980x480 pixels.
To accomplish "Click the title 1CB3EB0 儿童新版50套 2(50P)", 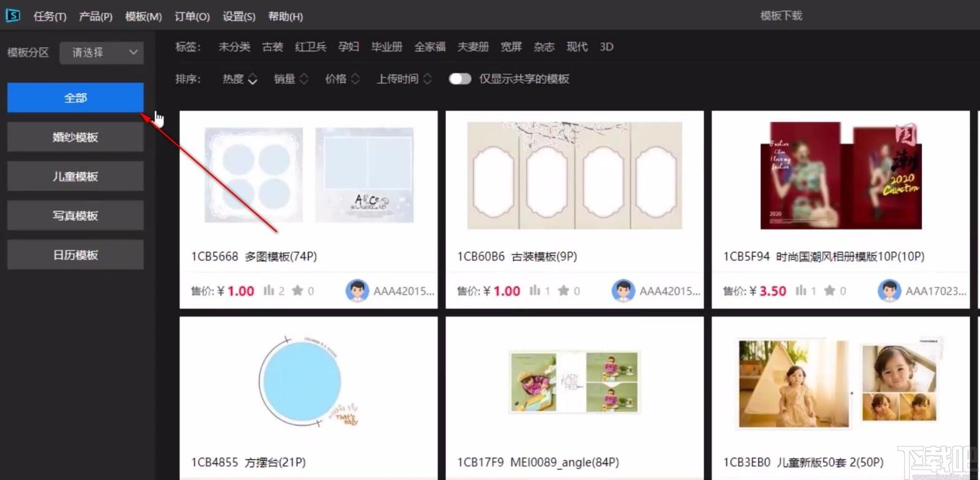I will tap(804, 462).
